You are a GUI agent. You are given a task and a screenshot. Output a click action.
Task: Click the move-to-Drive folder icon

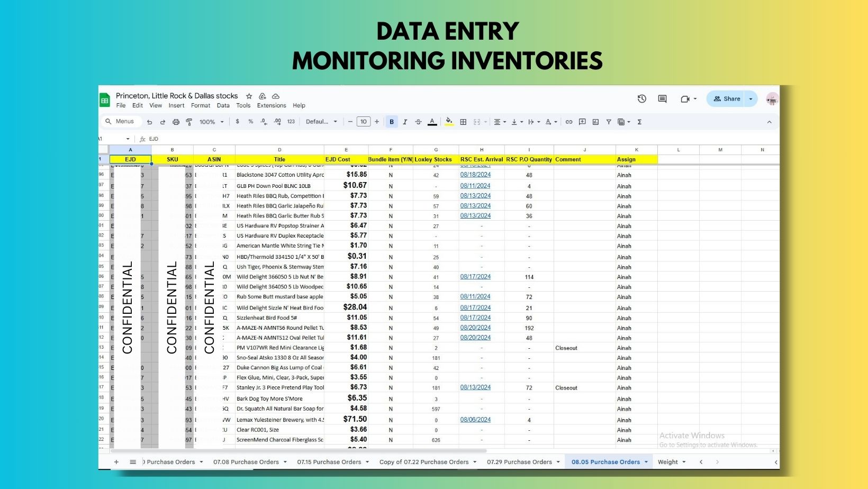coord(262,96)
